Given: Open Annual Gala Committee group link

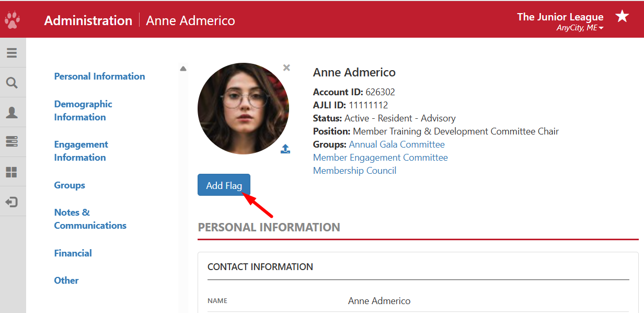Looking at the screenshot, I should (397, 144).
